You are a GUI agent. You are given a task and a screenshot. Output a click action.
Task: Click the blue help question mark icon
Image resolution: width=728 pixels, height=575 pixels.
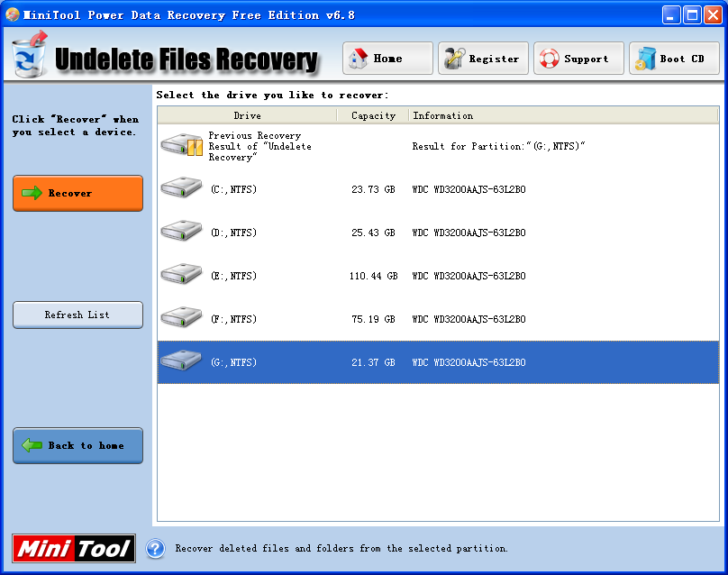point(156,549)
